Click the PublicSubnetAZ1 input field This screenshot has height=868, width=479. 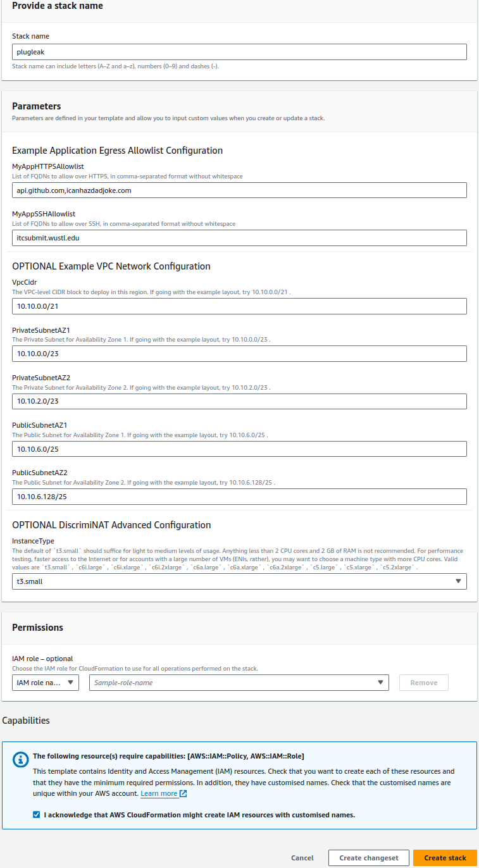click(x=239, y=449)
